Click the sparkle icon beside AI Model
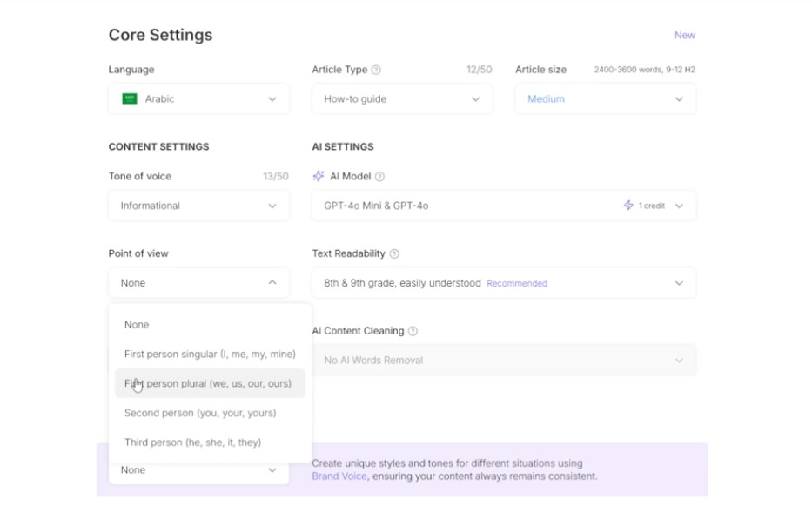812x520 pixels. [319, 176]
